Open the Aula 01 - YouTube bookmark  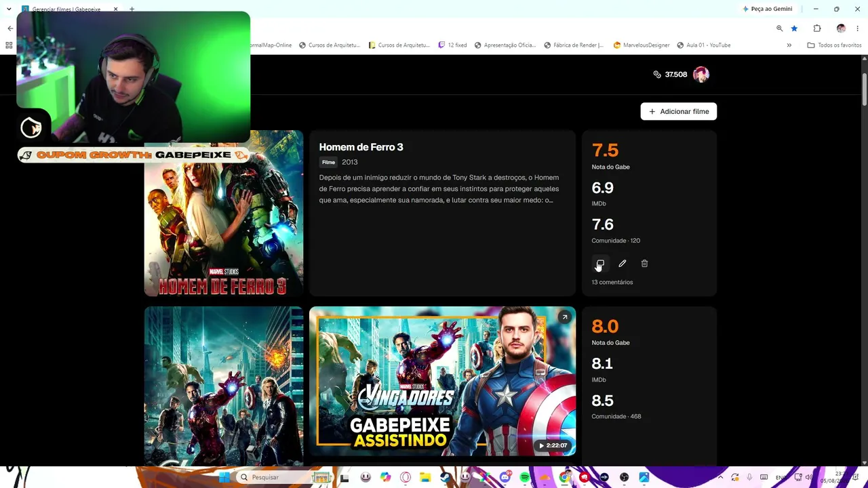pos(704,45)
